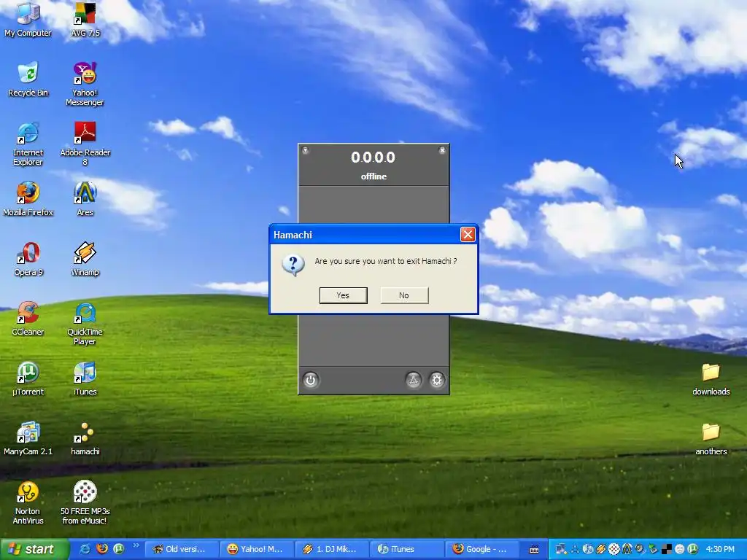Click network connection tray icon
The width and height of the screenshot is (747, 560).
point(561,549)
